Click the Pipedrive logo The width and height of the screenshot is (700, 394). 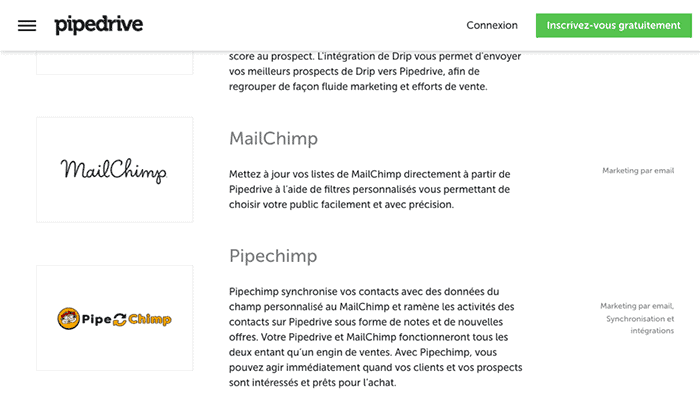pyautogui.click(x=99, y=25)
